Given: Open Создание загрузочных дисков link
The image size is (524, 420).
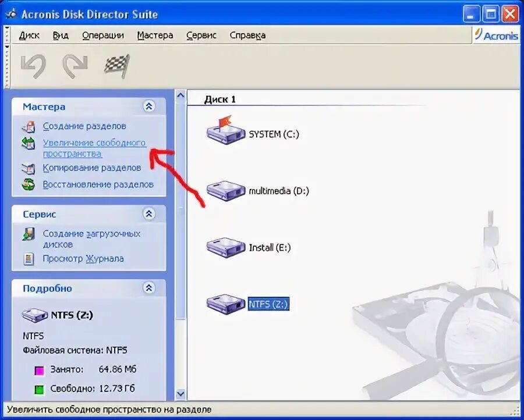Looking at the screenshot, I should click(x=91, y=239).
